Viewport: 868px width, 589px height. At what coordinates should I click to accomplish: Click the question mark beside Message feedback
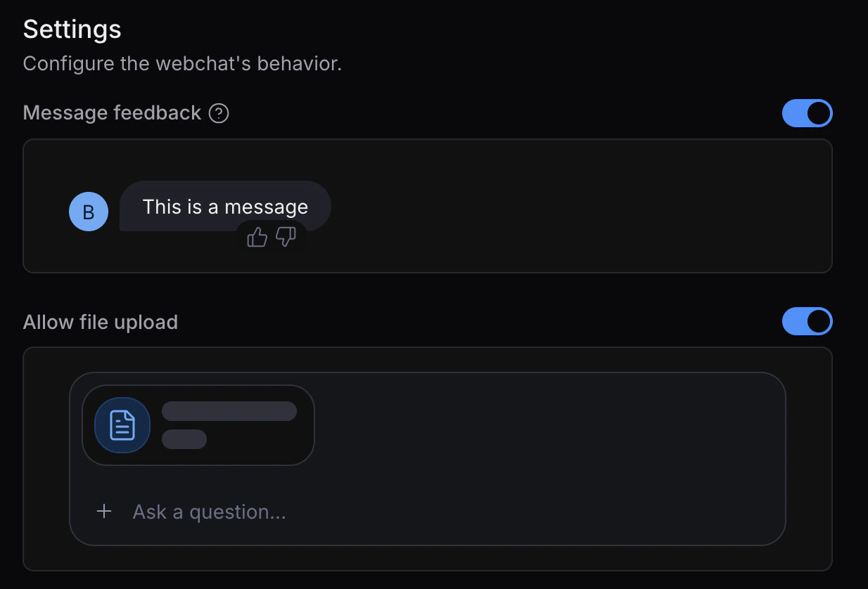tap(219, 113)
